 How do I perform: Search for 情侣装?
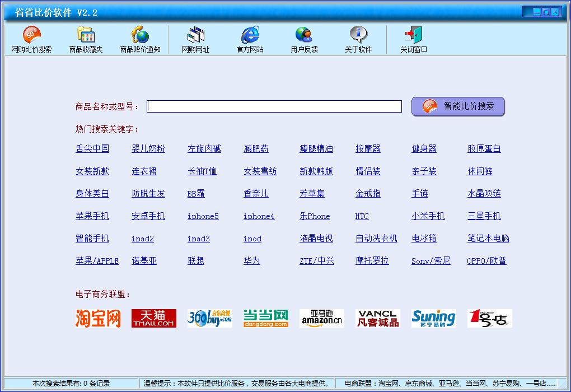tap(368, 171)
